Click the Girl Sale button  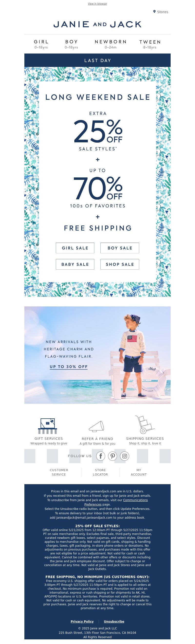(75, 248)
